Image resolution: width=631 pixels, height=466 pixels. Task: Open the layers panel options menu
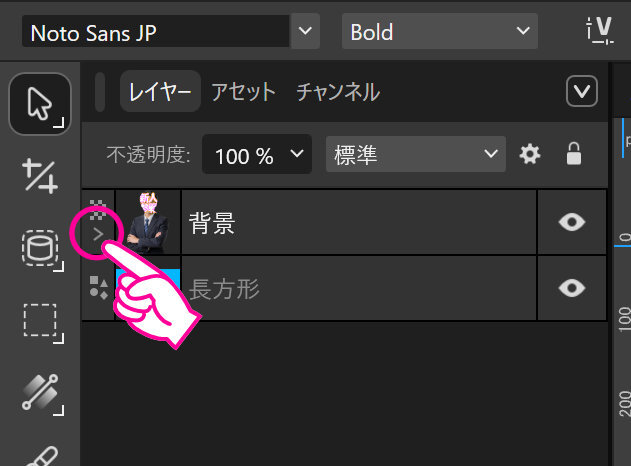tap(581, 92)
